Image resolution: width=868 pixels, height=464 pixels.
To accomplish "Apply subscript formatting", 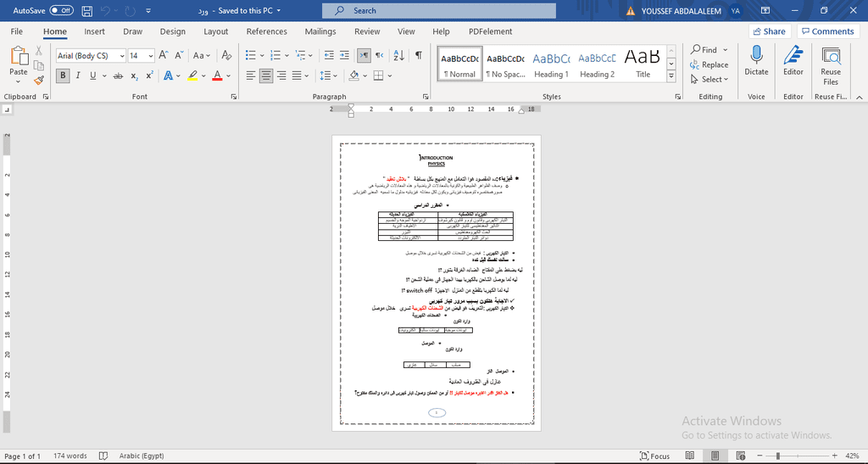I will (135, 75).
